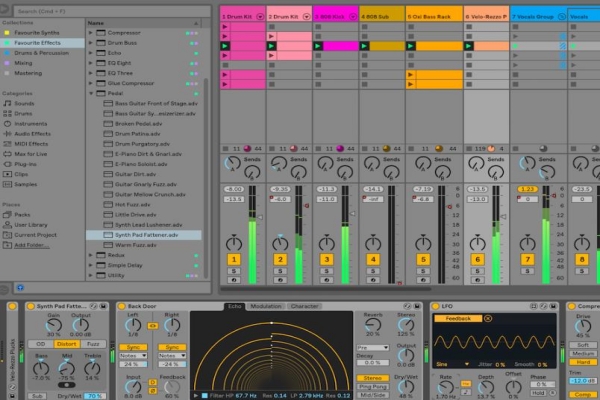Viewport: 600px width, 400px height.
Task: Select Distort pedal mode
Action: [66, 344]
